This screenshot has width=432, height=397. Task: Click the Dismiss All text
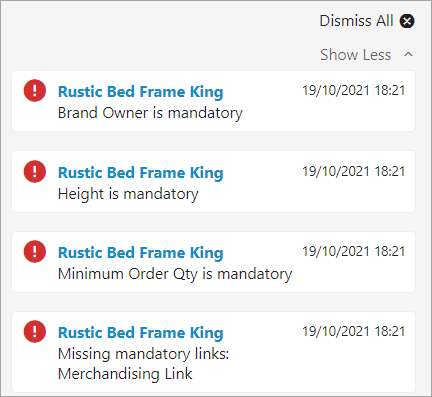click(356, 21)
